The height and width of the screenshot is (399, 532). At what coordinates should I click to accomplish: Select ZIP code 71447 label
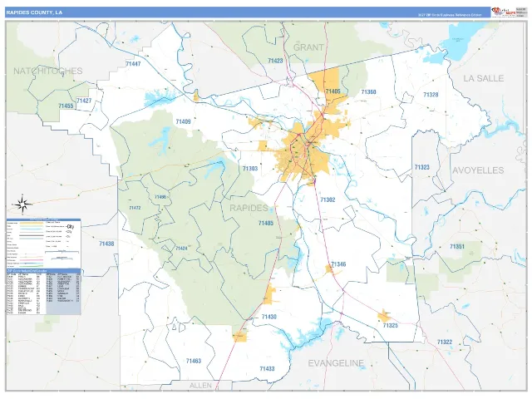coord(133,63)
